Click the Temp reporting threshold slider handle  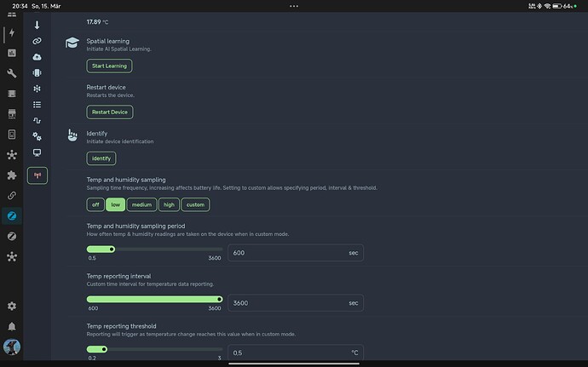[104, 349]
